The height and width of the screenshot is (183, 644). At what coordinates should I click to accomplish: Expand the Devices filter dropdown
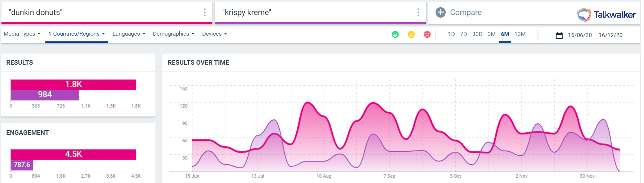(214, 34)
